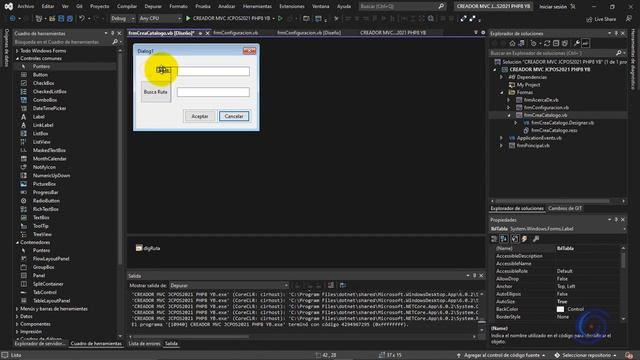Screen dimensions: 640x360
Task: Open the Archivo menu
Action: 26,7
